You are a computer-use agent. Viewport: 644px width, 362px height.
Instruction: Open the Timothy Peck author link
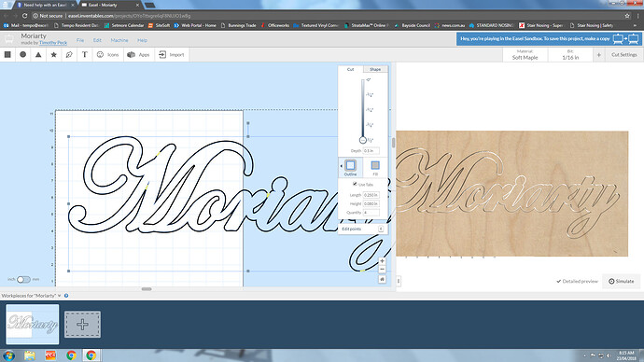click(x=53, y=43)
